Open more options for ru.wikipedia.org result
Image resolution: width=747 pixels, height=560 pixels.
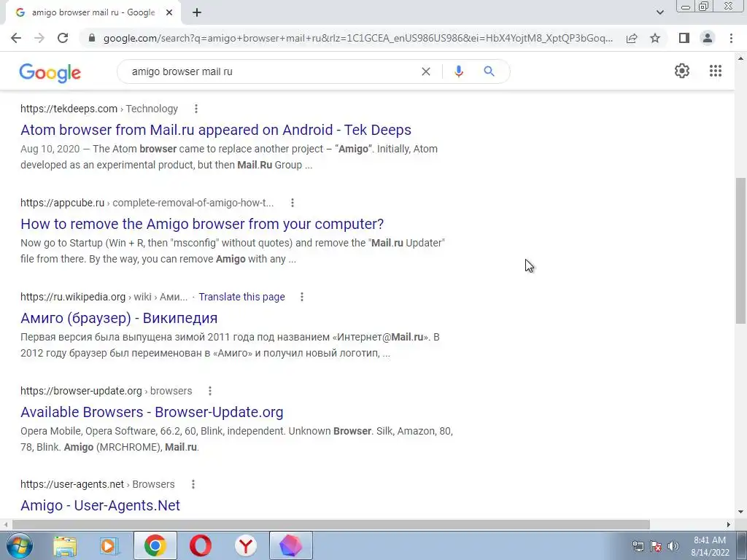click(x=301, y=297)
